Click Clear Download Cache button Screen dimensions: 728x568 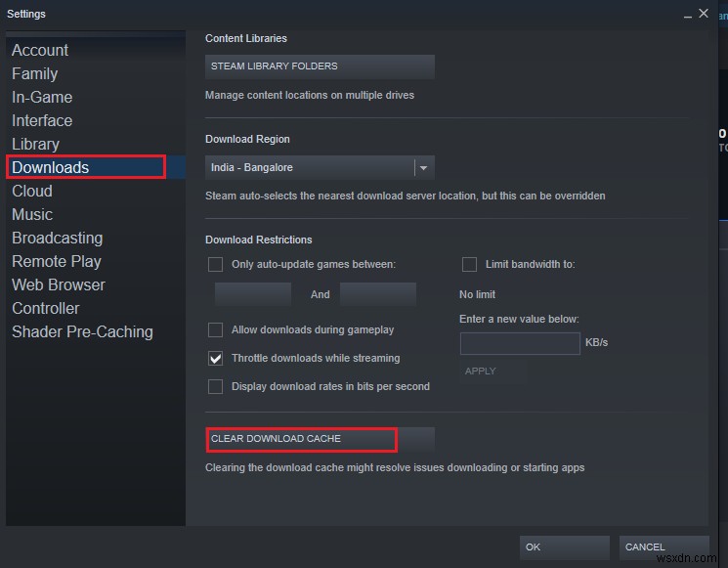click(x=320, y=439)
